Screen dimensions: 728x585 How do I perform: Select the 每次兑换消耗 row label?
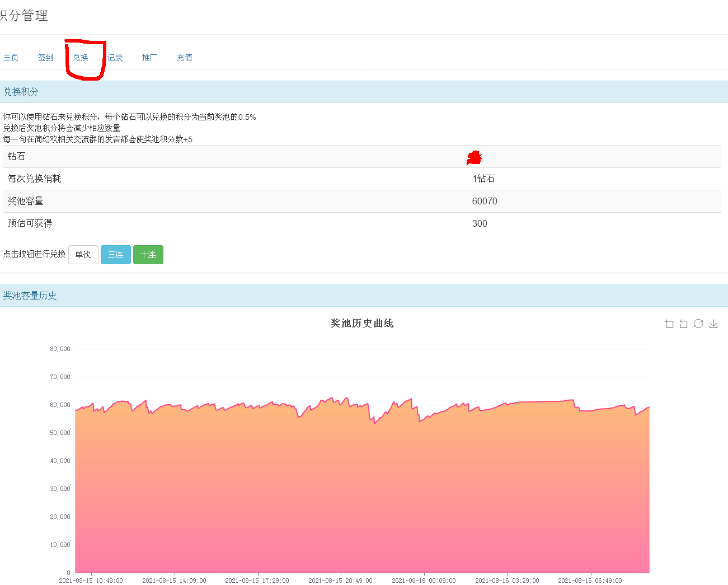[x=34, y=179]
